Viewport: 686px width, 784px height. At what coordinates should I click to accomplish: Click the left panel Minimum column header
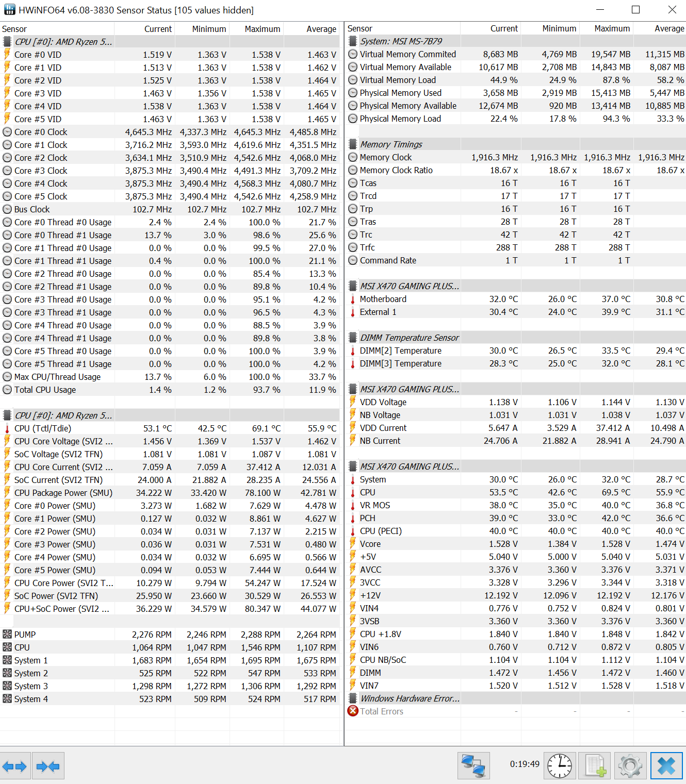pos(202,29)
